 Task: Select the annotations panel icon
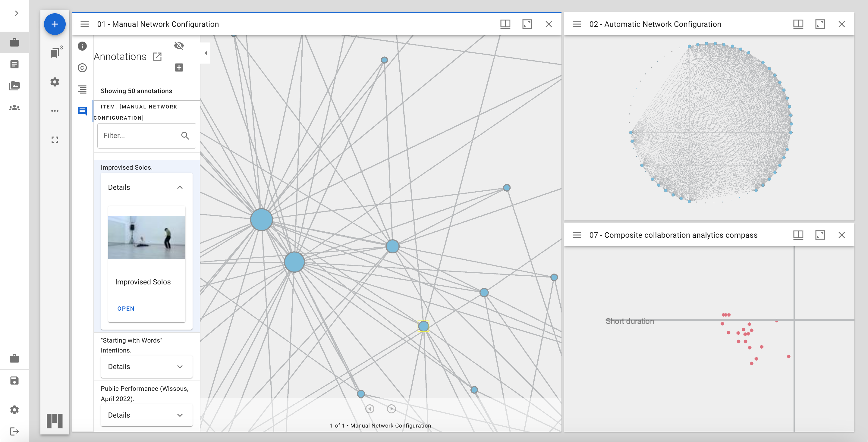[82, 111]
